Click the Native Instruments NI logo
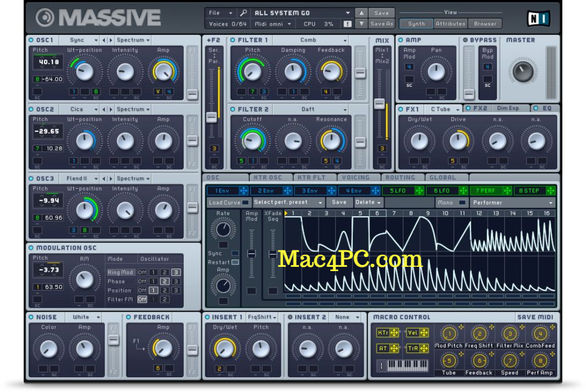This screenshot has width=586, height=392. pos(538,18)
